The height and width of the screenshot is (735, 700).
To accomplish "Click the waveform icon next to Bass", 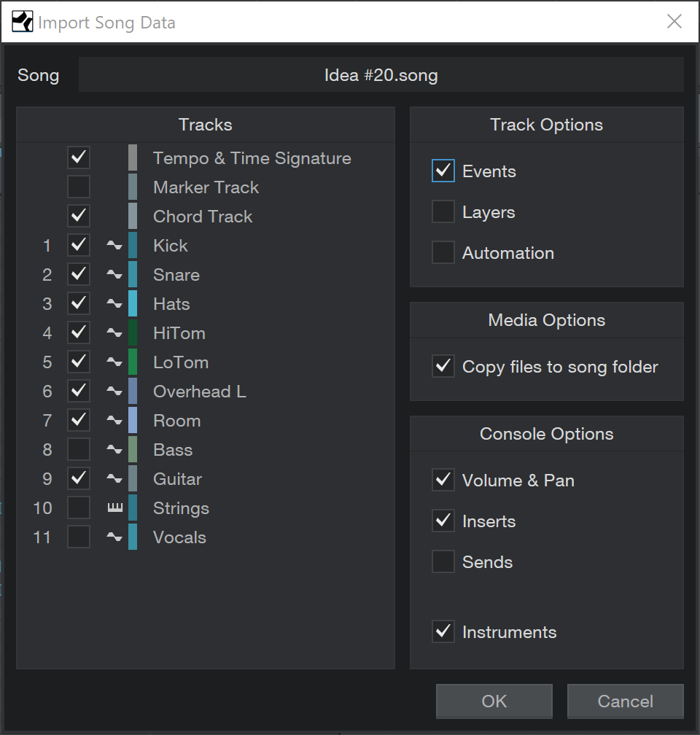I will tap(114, 449).
